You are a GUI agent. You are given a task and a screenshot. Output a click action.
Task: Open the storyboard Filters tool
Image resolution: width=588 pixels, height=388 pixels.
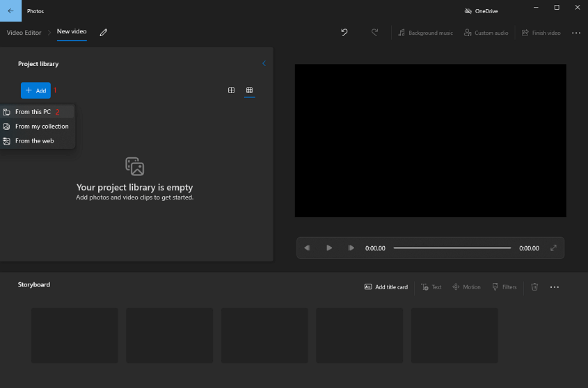tap(504, 286)
